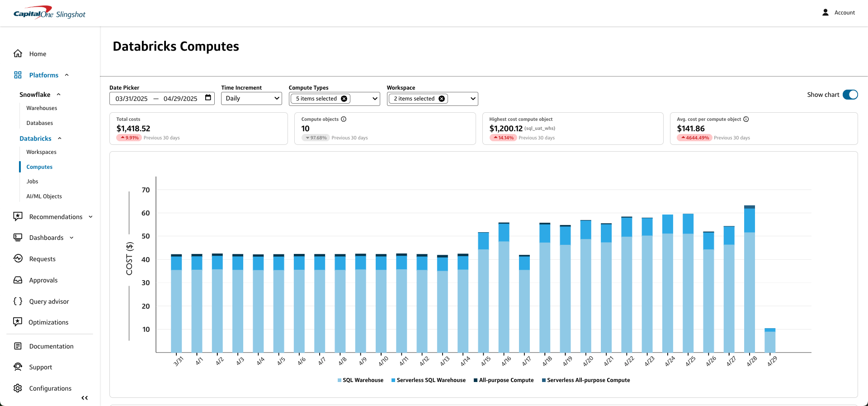
Task: Click the Date Picker range field
Action: click(162, 98)
